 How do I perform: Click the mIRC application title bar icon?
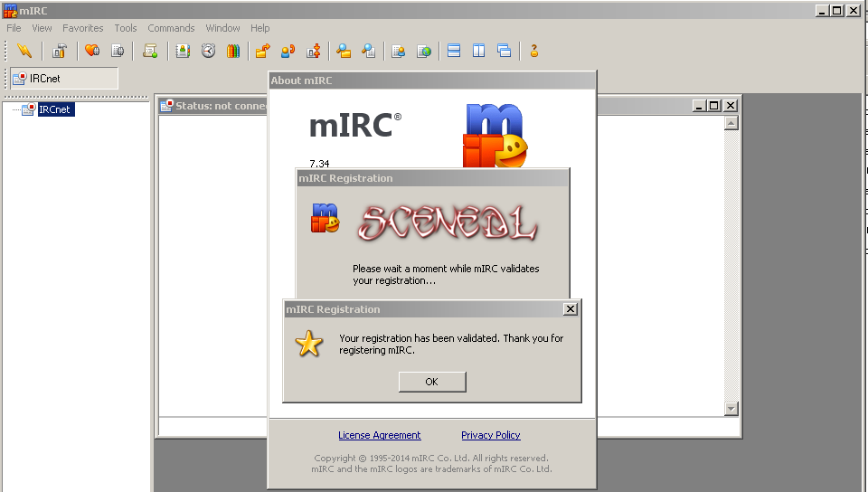pos(10,11)
